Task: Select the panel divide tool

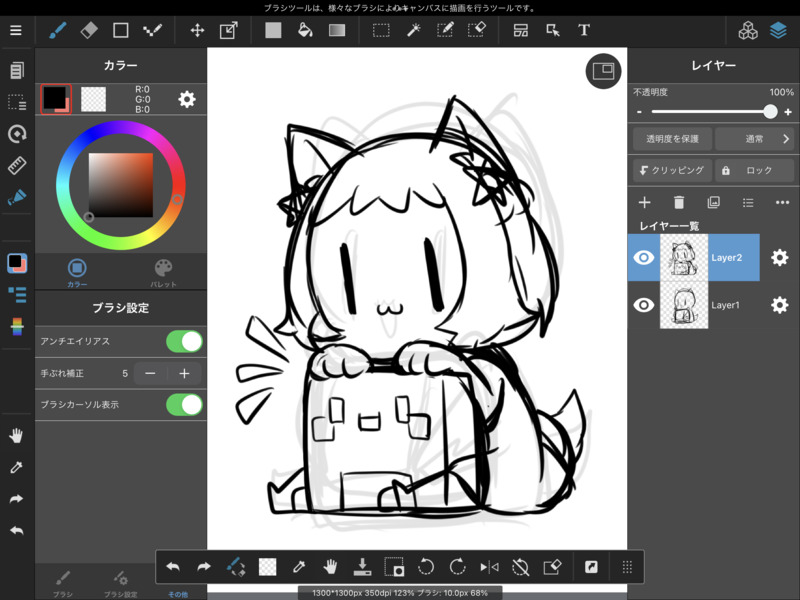Action: pyautogui.click(x=521, y=31)
